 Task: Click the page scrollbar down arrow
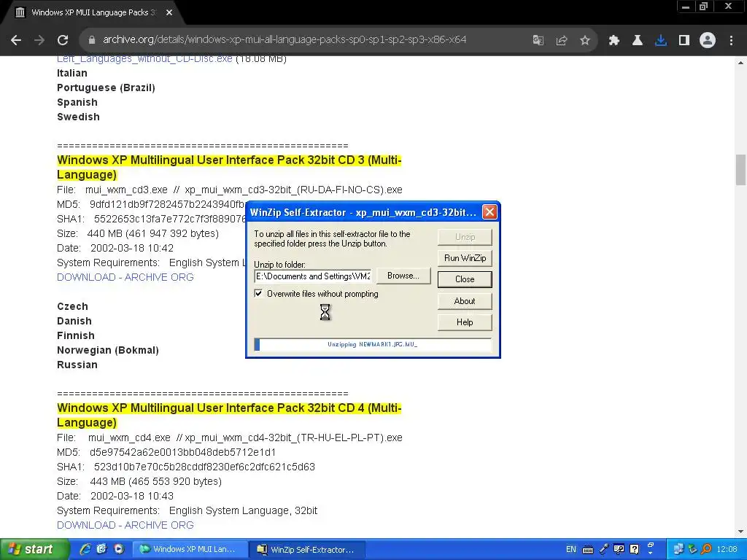pos(741,532)
